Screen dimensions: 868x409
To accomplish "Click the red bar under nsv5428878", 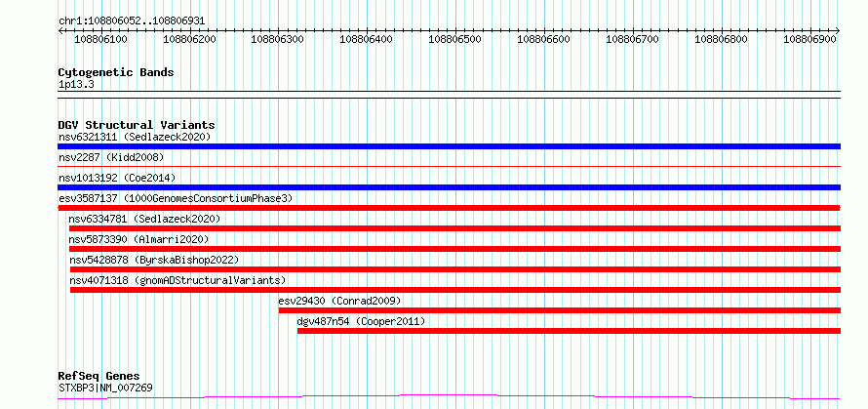I will [455, 269].
